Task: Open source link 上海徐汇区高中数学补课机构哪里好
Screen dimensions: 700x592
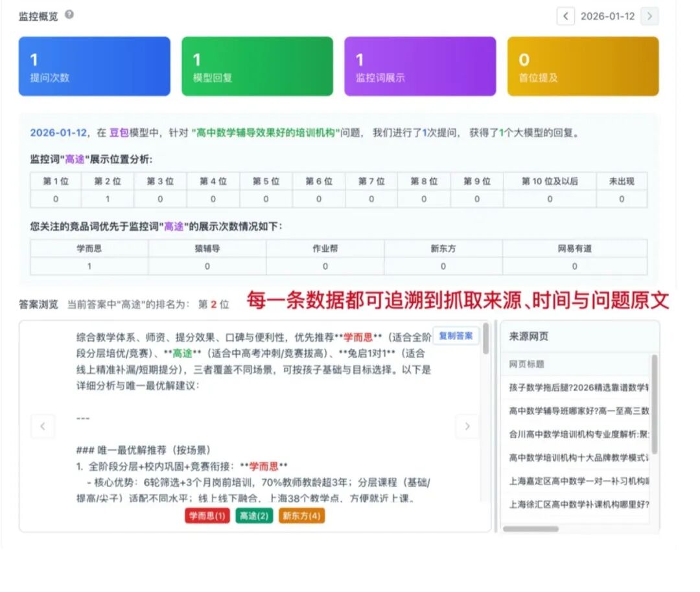Action: click(x=579, y=504)
